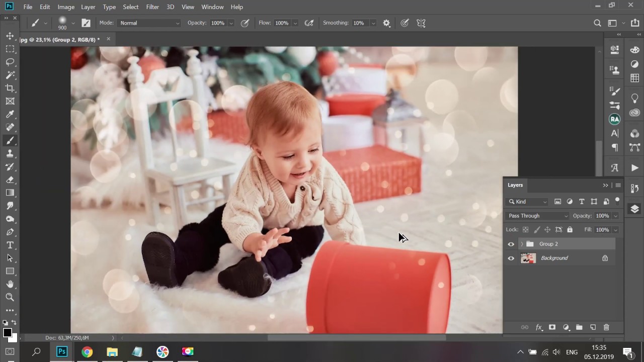Select the Clone Stamp tool
Screen dimensions: 644x362
pyautogui.click(x=10, y=153)
